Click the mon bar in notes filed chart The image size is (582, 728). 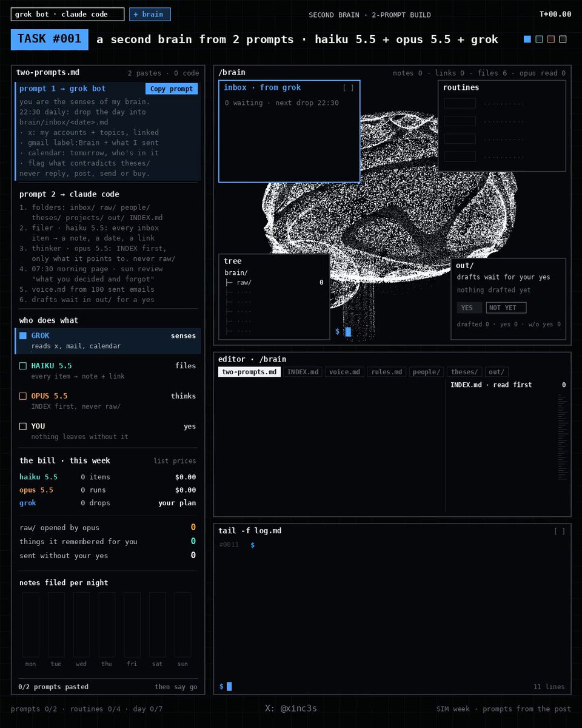tap(30, 625)
